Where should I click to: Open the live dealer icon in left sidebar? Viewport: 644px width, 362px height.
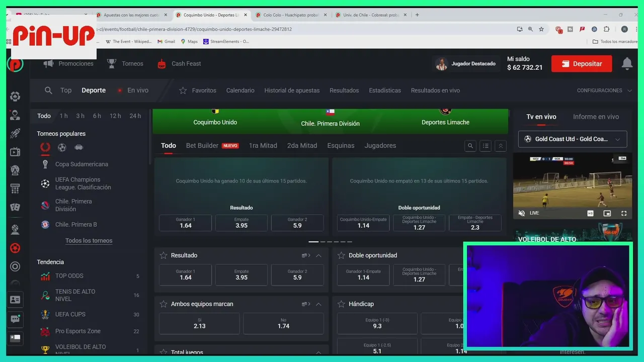(x=15, y=115)
